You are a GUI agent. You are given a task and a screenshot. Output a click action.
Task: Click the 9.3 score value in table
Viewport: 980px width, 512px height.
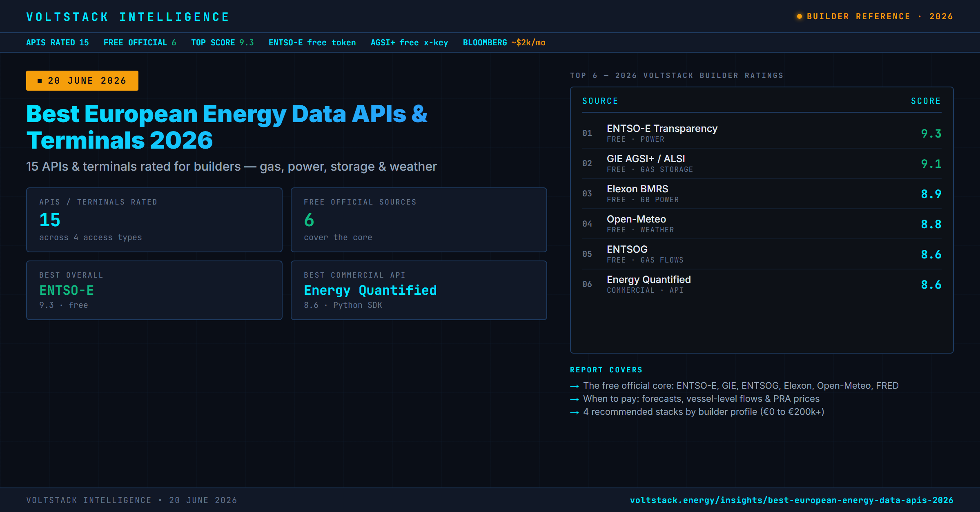pyautogui.click(x=931, y=134)
